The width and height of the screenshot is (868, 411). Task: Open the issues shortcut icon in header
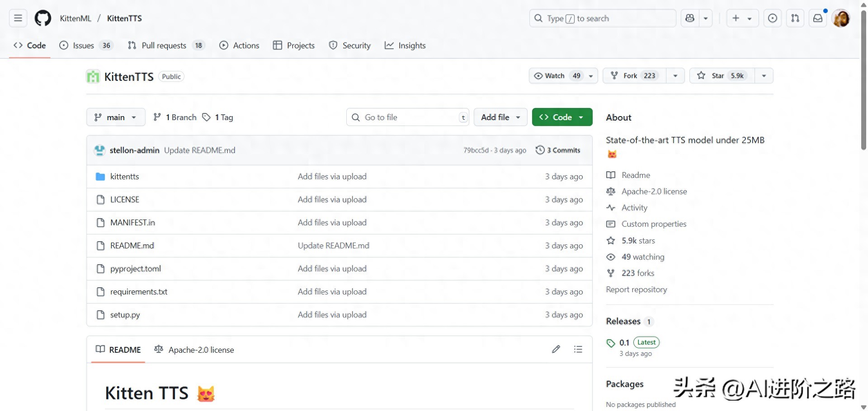tap(773, 19)
